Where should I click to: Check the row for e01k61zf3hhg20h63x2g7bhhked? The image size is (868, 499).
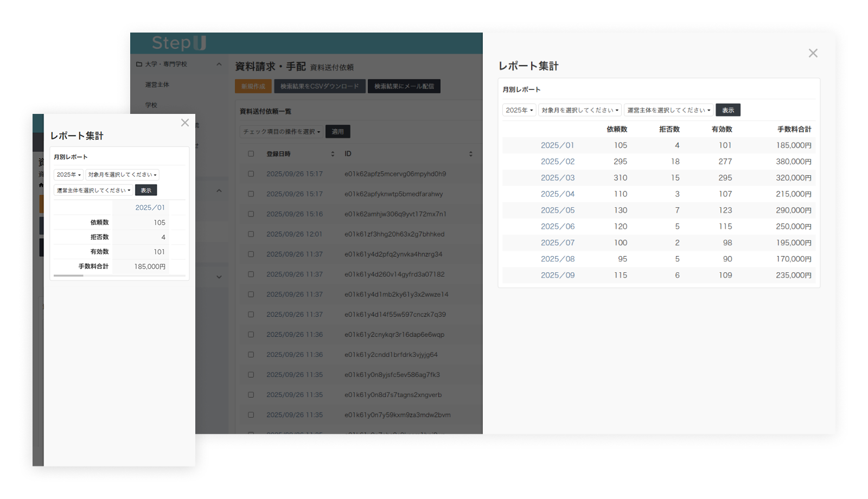tap(251, 234)
